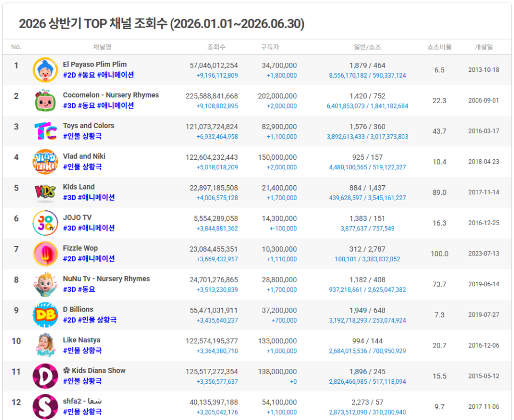Click the 채널명 column header
This screenshot has width=514, height=420.
(x=102, y=47)
